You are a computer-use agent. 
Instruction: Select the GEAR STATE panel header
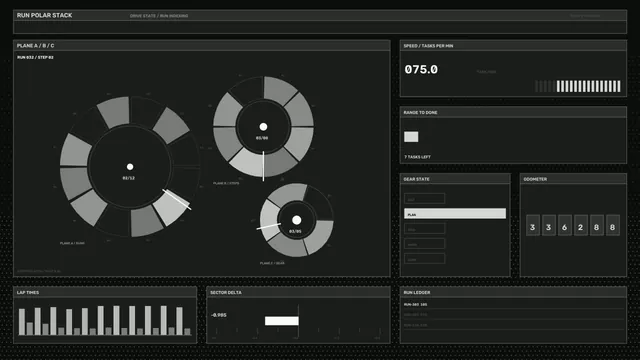point(455,179)
